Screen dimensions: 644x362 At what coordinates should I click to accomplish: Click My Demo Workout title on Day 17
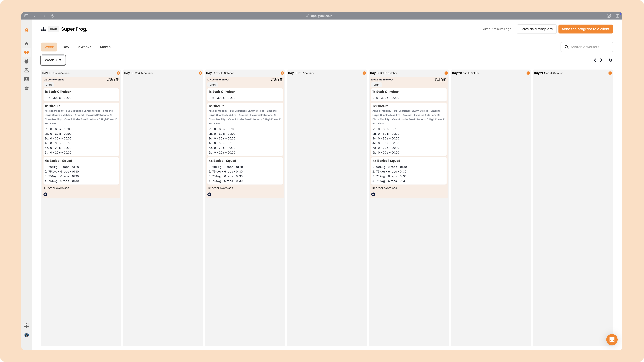(x=218, y=80)
